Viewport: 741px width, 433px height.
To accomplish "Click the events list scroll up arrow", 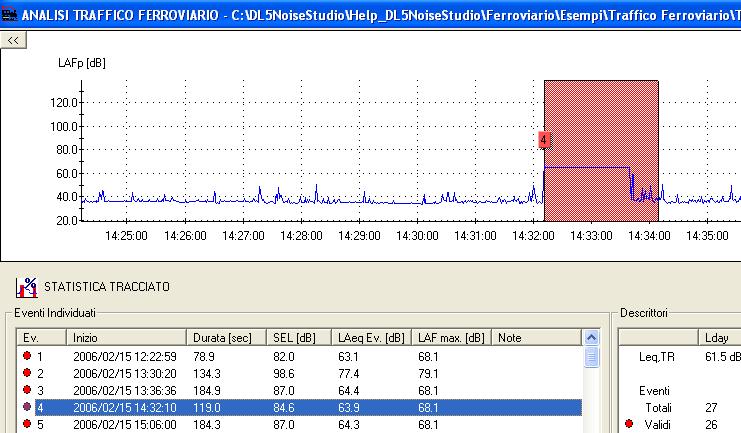I will 591,338.
